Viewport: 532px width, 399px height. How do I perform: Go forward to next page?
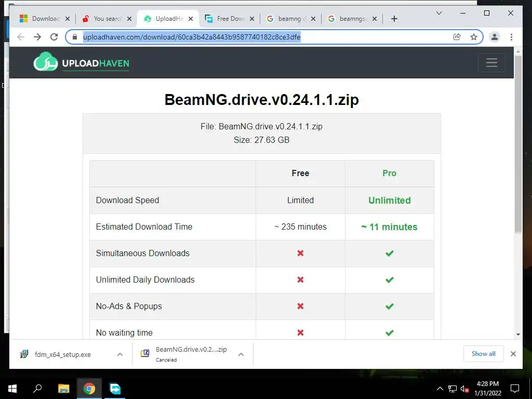pyautogui.click(x=37, y=37)
